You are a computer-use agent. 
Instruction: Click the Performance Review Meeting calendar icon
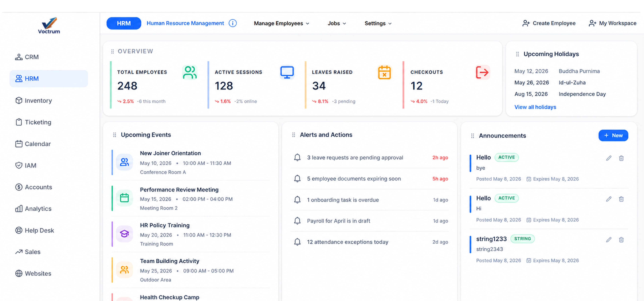[x=124, y=198]
